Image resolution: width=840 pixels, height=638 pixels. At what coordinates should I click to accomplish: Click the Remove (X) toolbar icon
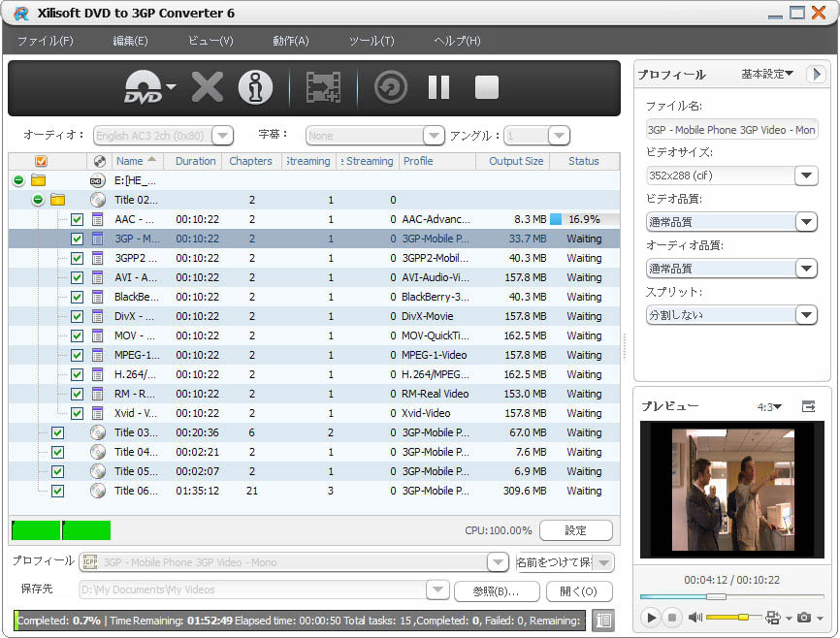click(207, 88)
